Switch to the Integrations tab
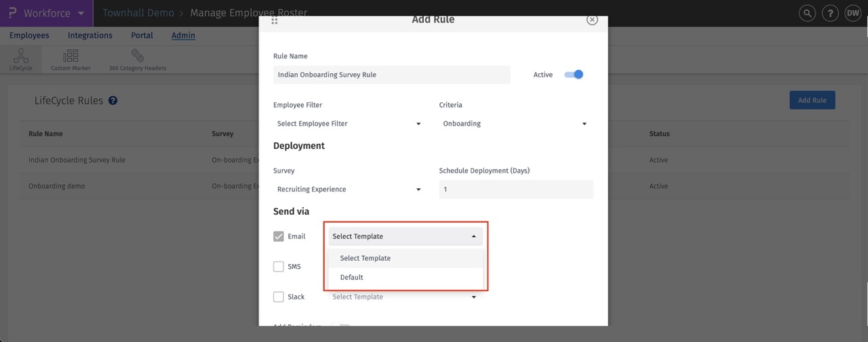 click(x=90, y=35)
